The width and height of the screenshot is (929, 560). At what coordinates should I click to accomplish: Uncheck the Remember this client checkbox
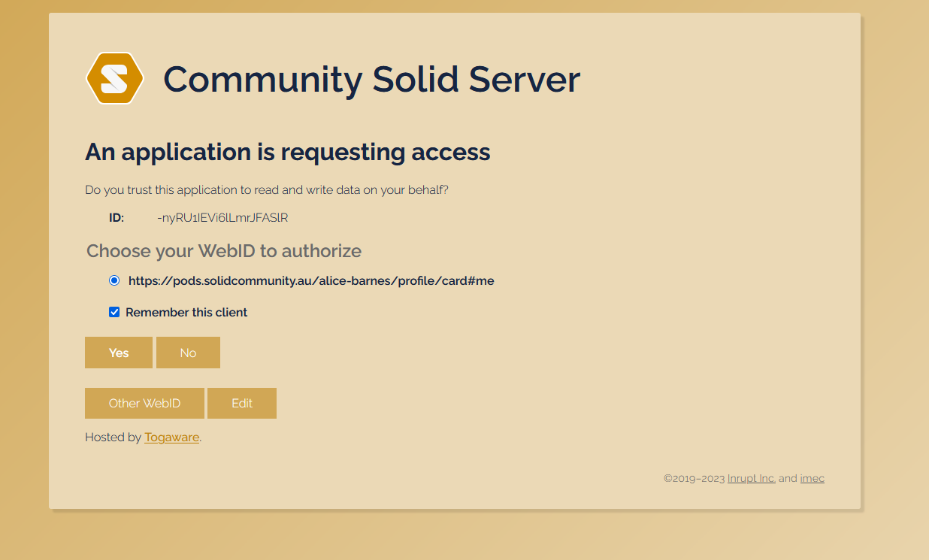tap(114, 311)
